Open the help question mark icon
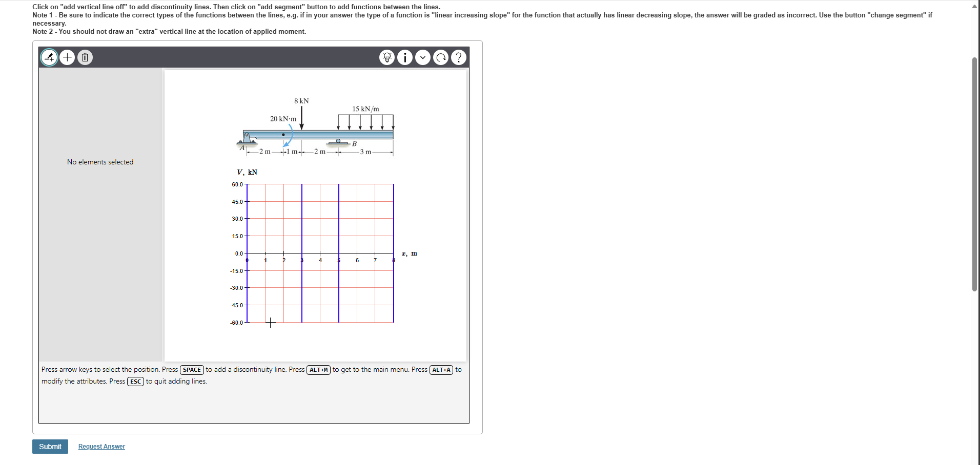 tap(459, 57)
